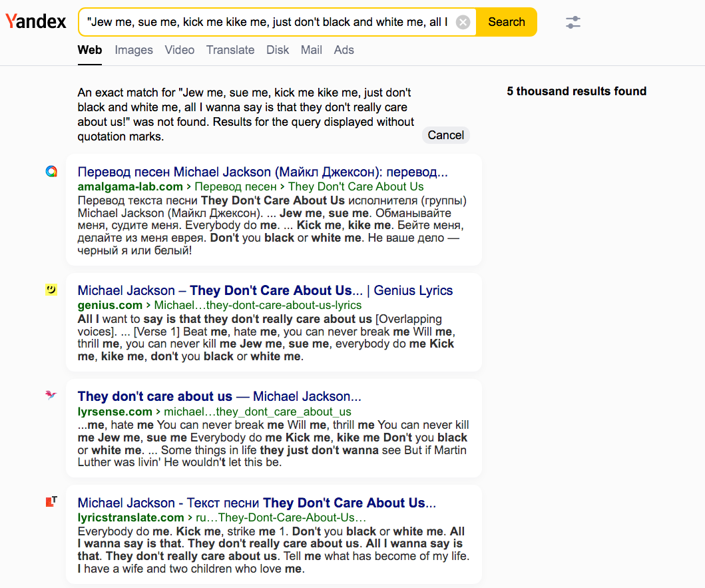Cancel the query without quotation marks
This screenshot has height=588, width=705.
[445, 135]
